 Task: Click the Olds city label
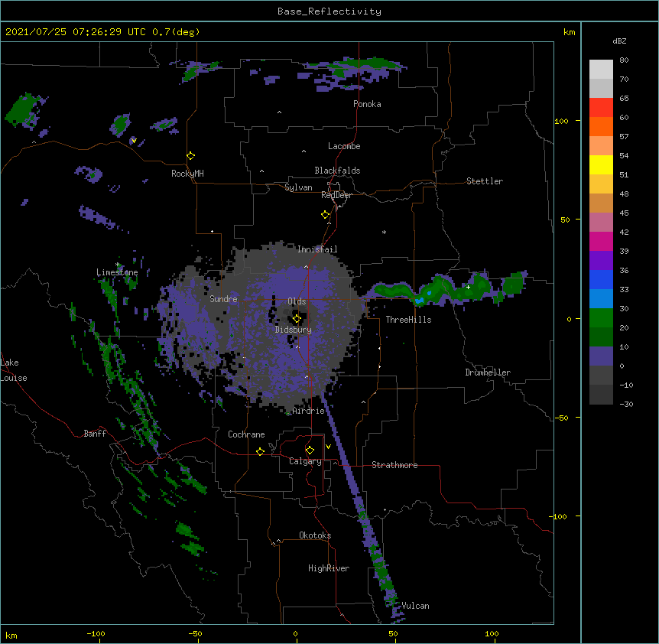(297, 301)
